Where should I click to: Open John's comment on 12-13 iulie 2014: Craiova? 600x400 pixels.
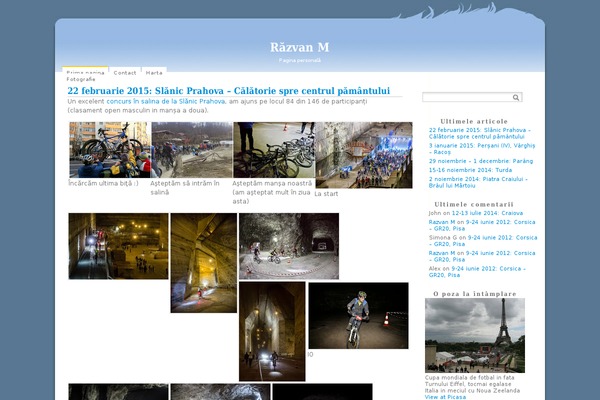pyautogui.click(x=487, y=213)
